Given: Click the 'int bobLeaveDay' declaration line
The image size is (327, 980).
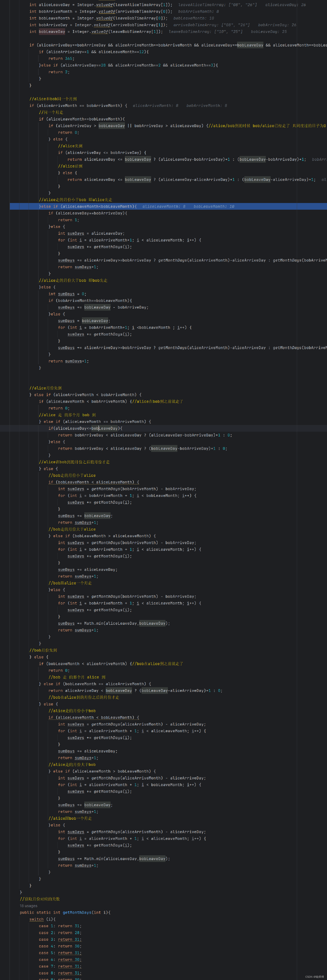Looking at the screenshot, I should [96, 32].
